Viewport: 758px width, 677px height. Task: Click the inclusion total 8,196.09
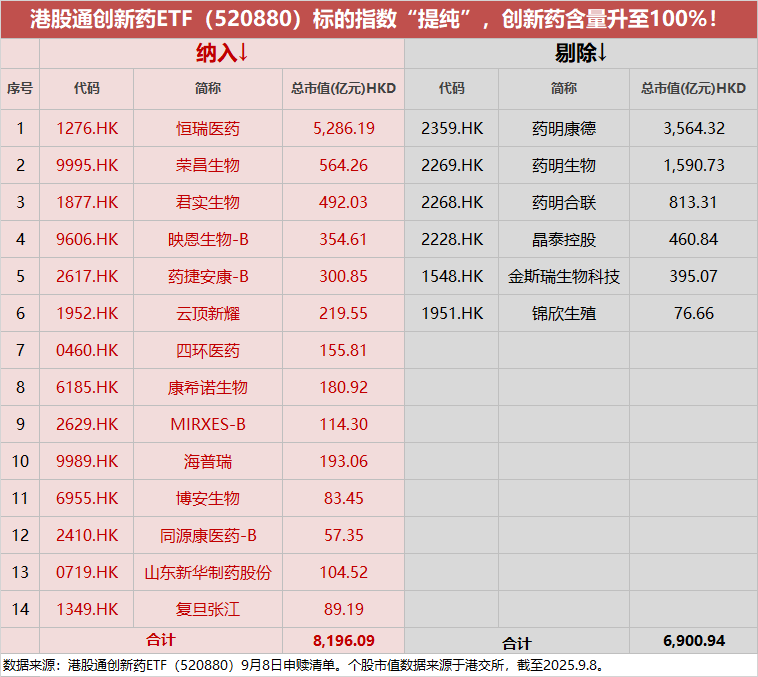click(344, 641)
